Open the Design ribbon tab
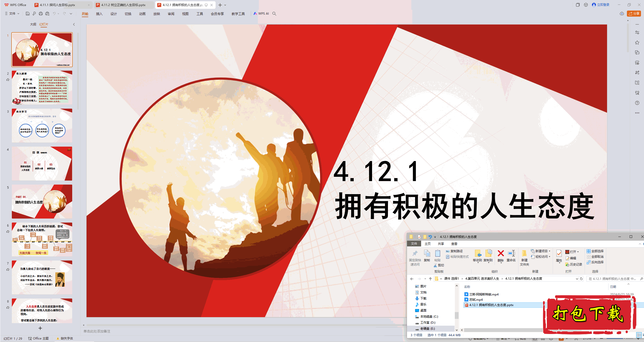The width and height of the screenshot is (644, 342). pos(114,14)
